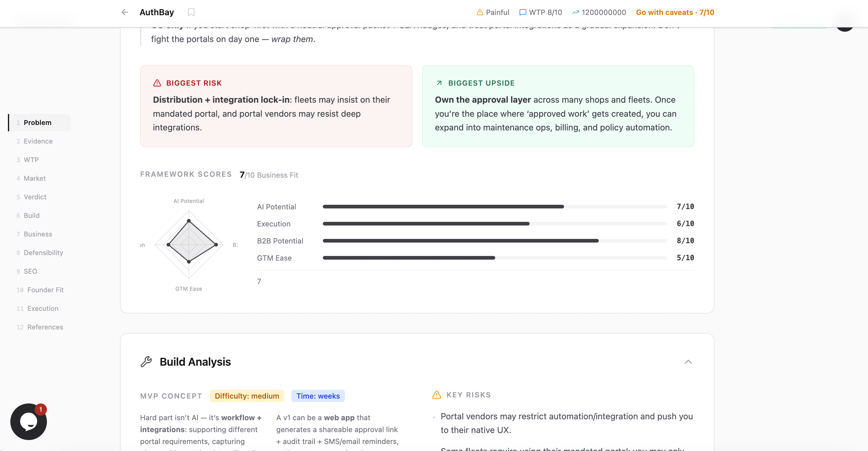
Task: Click the market trend arrow icon
Action: coord(576,12)
